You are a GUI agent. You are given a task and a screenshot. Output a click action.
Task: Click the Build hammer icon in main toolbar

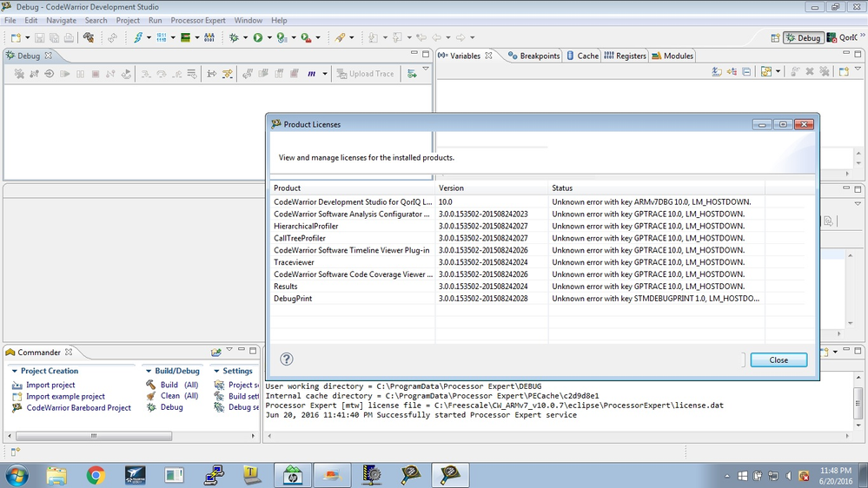tap(89, 37)
